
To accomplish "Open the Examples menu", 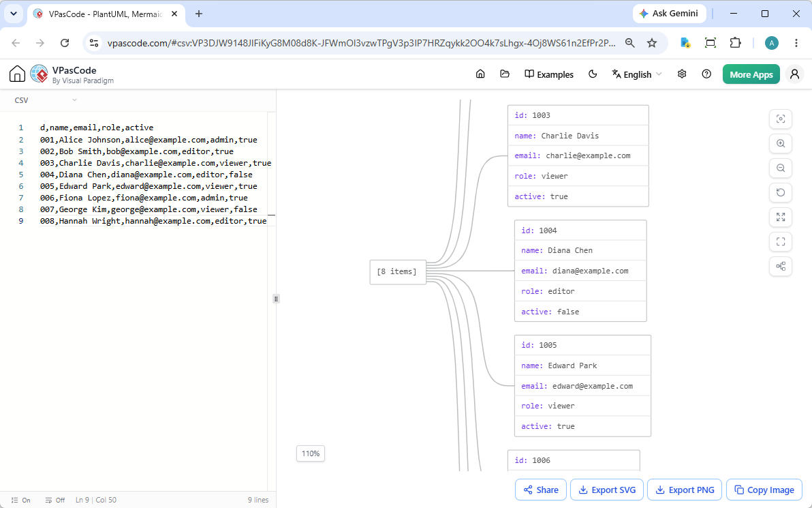I will (x=549, y=74).
